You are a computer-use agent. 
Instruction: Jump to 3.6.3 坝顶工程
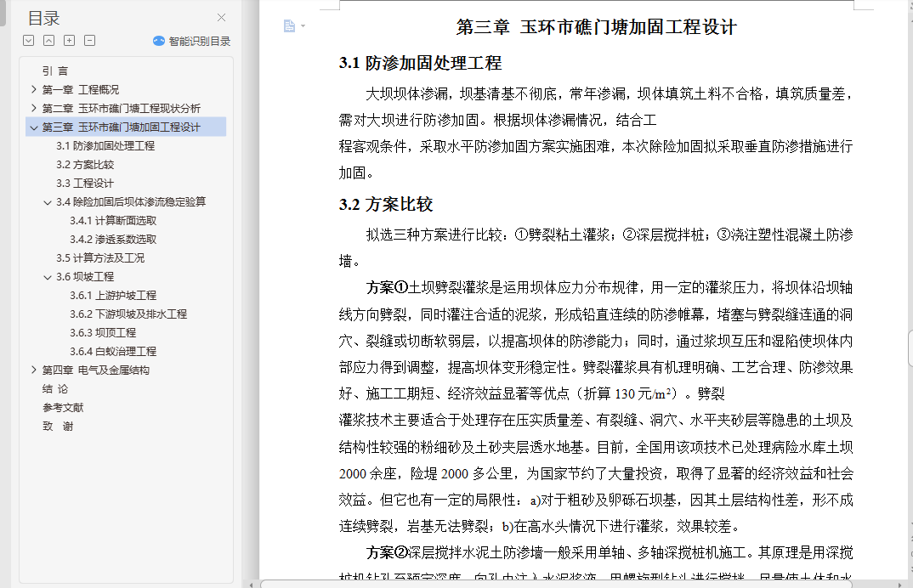pos(103,332)
